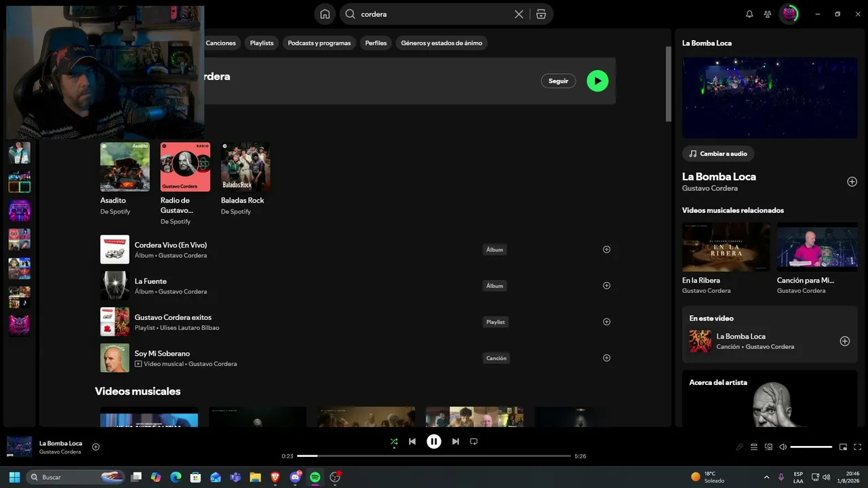
Task: Toggle shuffle playback
Action: (394, 441)
